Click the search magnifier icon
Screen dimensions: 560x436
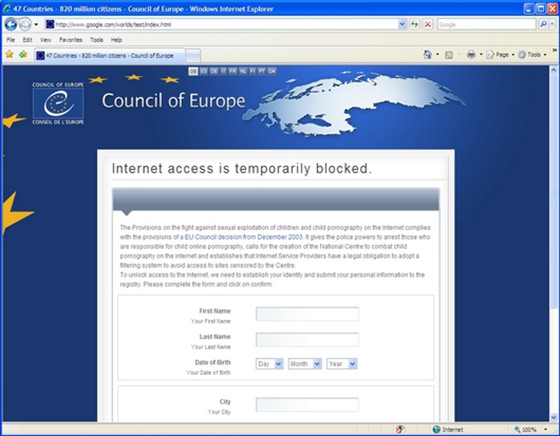coord(543,24)
